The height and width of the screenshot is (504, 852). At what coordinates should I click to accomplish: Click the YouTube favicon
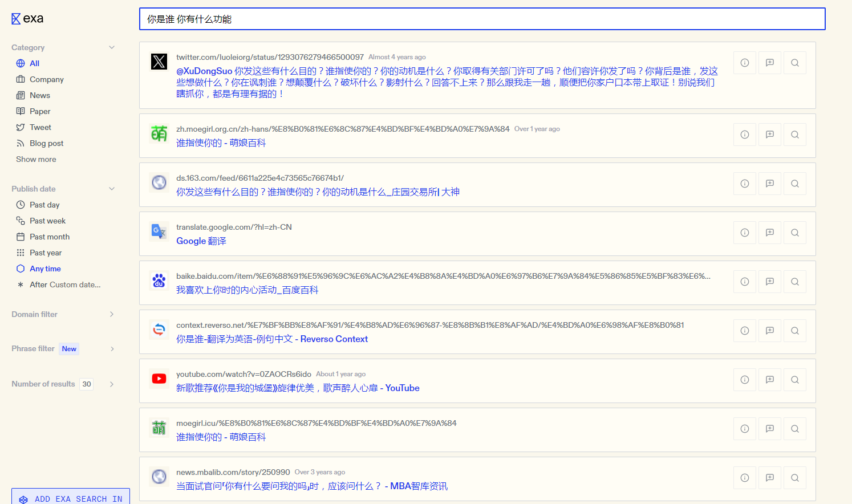[x=159, y=379]
